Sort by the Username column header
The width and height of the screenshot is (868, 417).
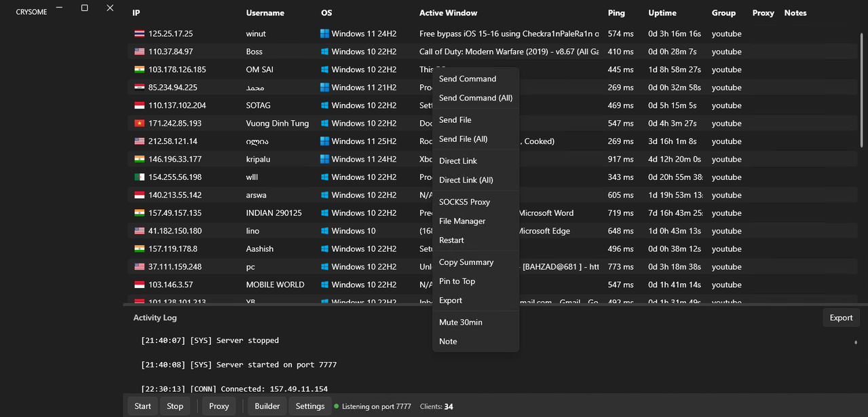265,13
